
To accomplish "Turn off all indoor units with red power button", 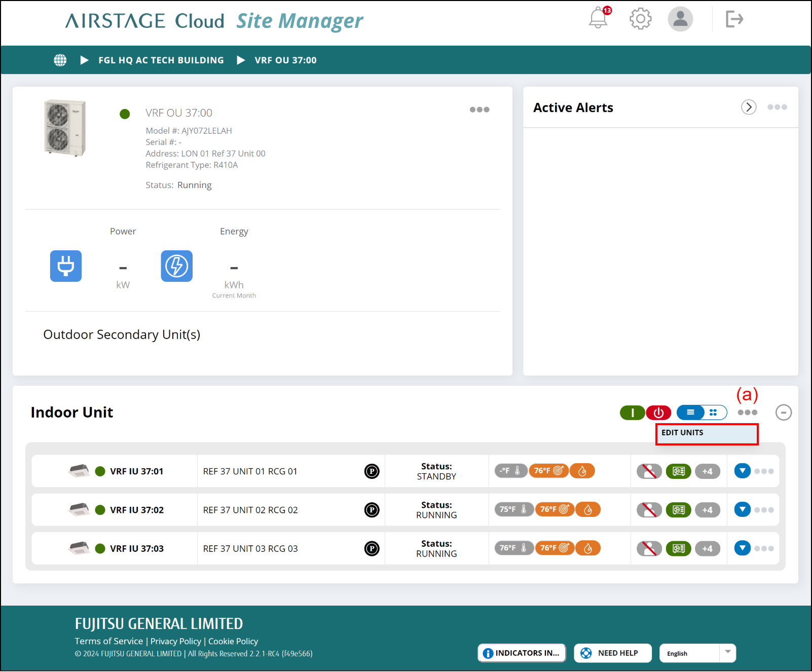I will pos(658,413).
